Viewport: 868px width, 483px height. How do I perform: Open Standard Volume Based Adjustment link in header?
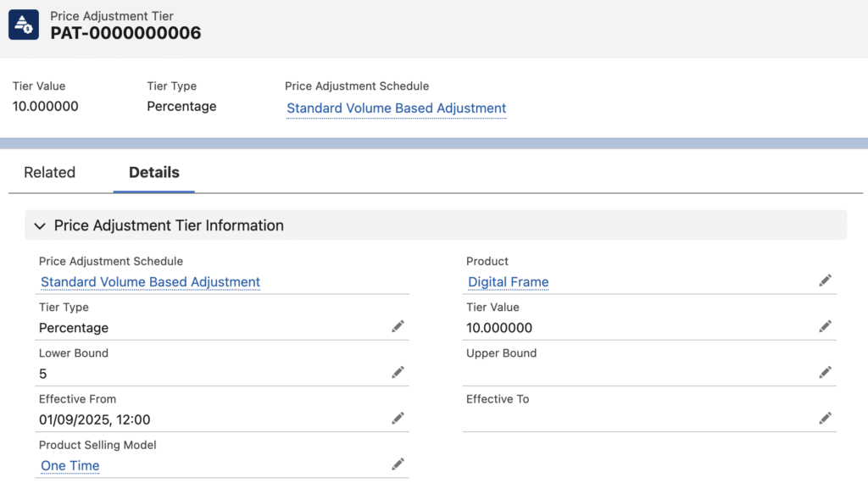[396, 108]
